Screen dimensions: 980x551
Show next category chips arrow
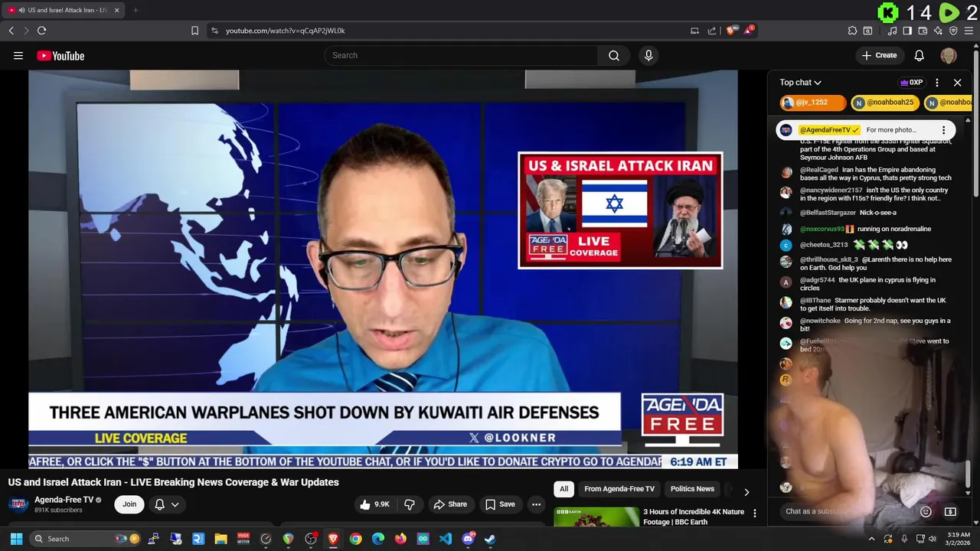[x=746, y=492]
